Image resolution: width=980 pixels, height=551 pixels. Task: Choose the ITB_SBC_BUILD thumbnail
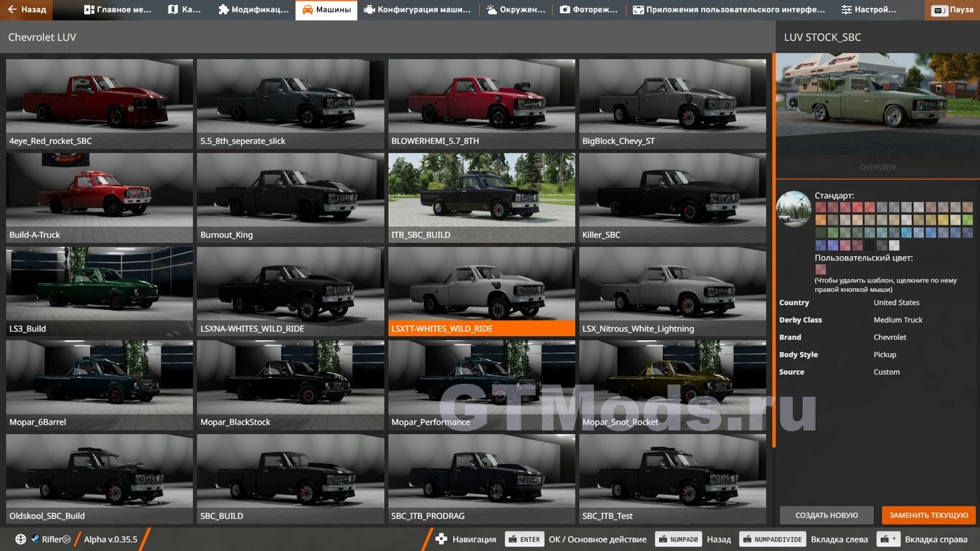click(x=481, y=197)
